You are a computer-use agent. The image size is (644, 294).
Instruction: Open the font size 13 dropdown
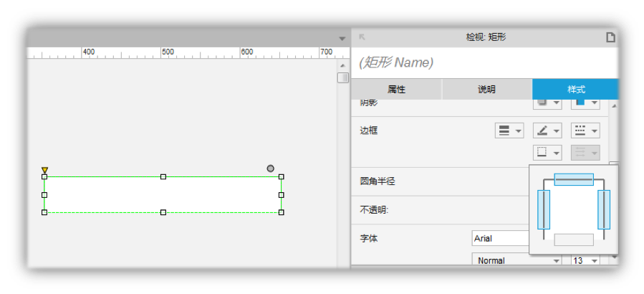tap(585, 260)
